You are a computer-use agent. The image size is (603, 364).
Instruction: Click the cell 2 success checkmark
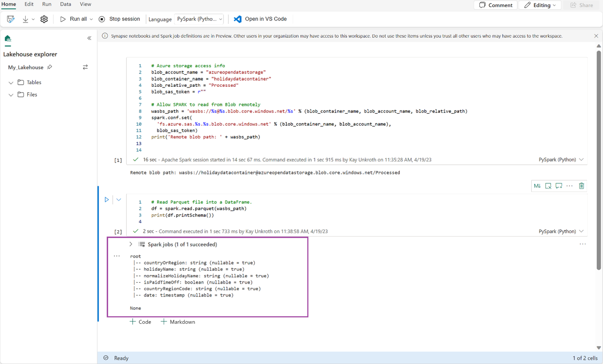click(136, 231)
